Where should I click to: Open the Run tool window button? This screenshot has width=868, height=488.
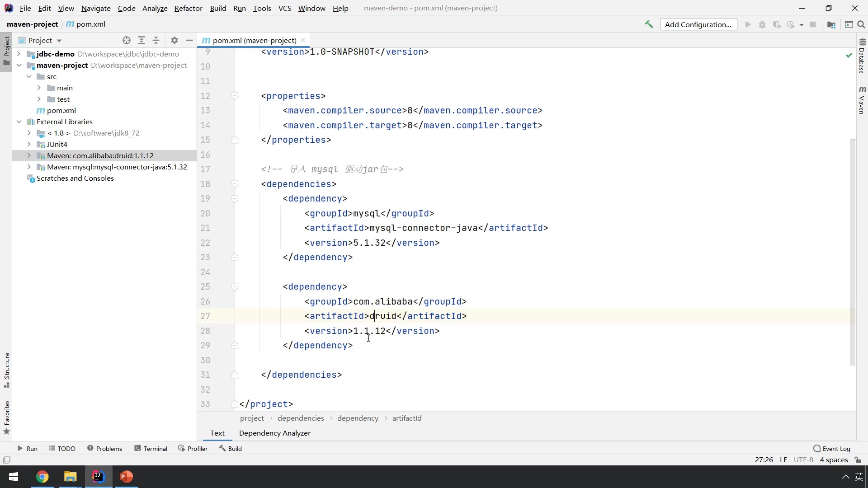28,448
